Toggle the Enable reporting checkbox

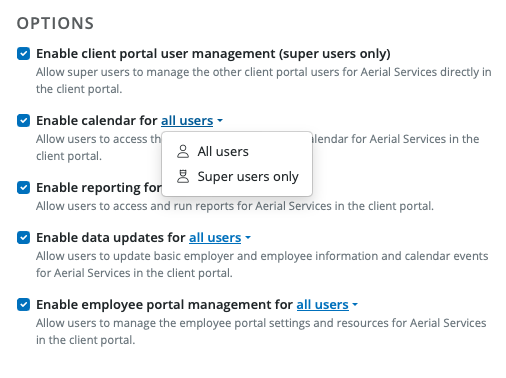coord(23,187)
